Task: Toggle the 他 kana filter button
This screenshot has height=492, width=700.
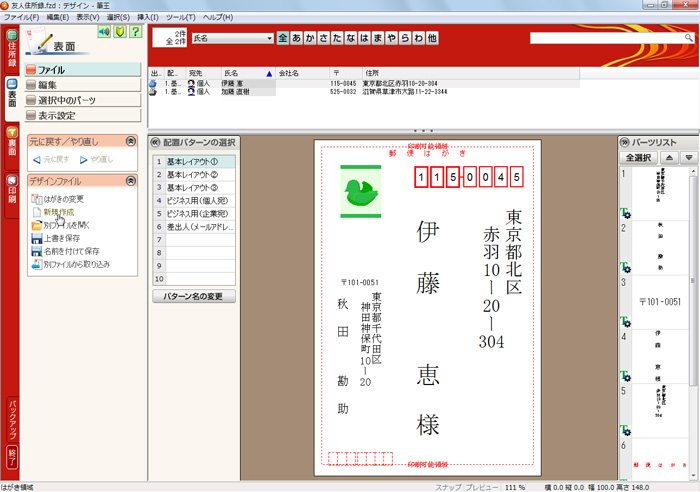Action: (x=432, y=38)
